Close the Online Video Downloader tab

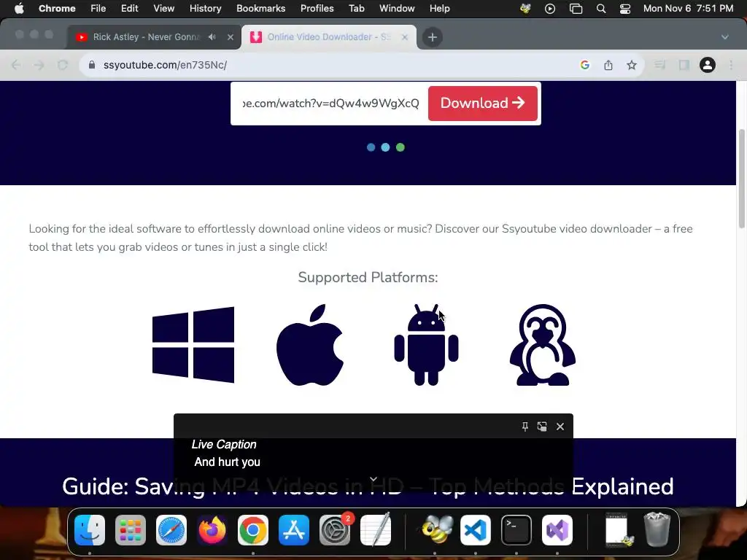404,37
